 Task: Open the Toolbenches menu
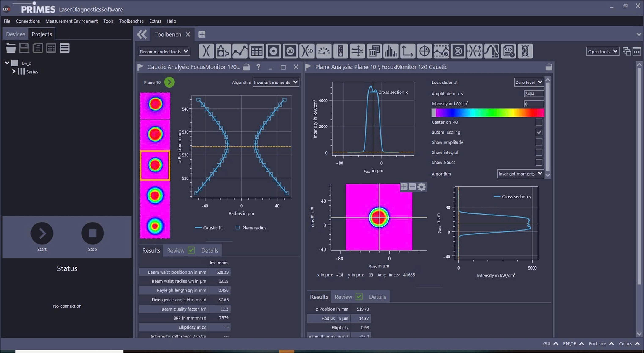pyautogui.click(x=131, y=21)
